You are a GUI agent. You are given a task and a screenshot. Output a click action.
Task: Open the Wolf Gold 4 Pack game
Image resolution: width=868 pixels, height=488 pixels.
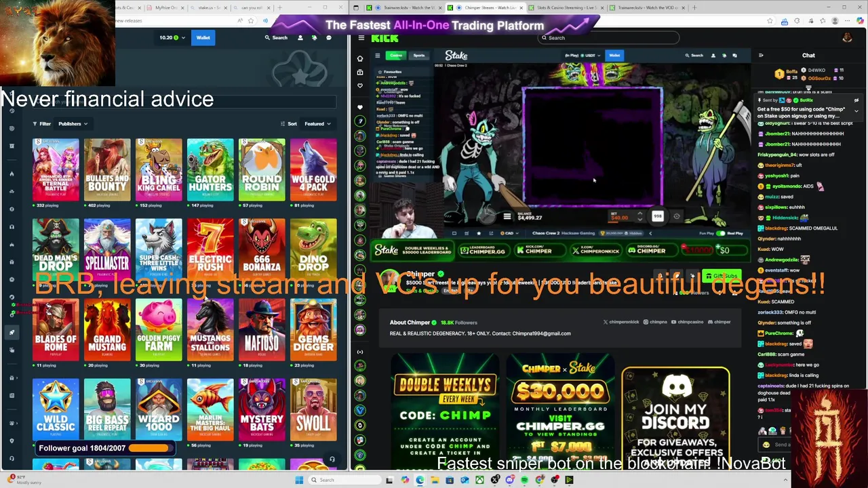tap(313, 170)
